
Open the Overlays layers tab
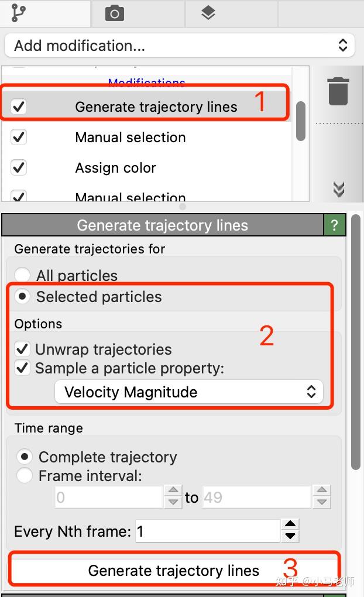[208, 13]
